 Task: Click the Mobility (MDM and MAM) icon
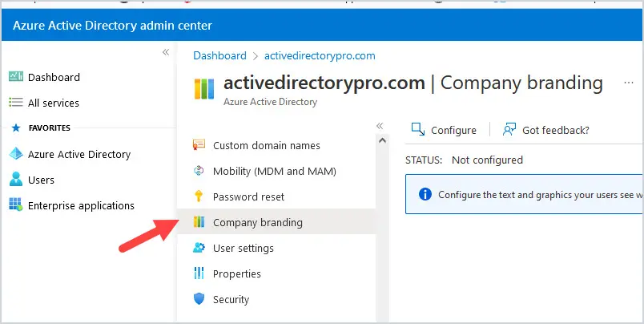tap(199, 171)
